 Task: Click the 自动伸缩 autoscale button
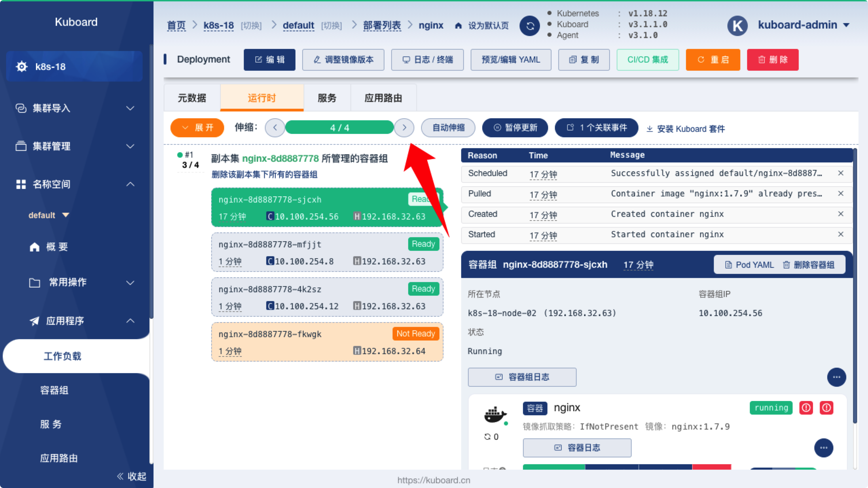point(448,128)
